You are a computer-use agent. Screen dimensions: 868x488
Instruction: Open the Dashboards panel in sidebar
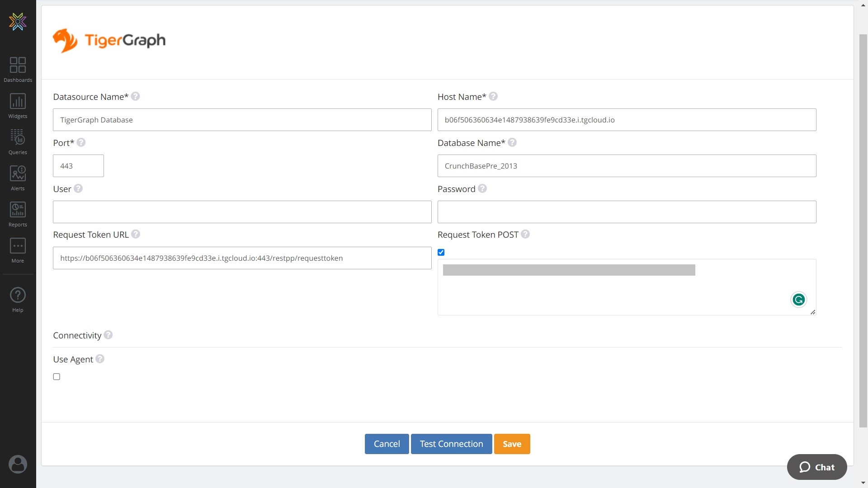(18, 69)
